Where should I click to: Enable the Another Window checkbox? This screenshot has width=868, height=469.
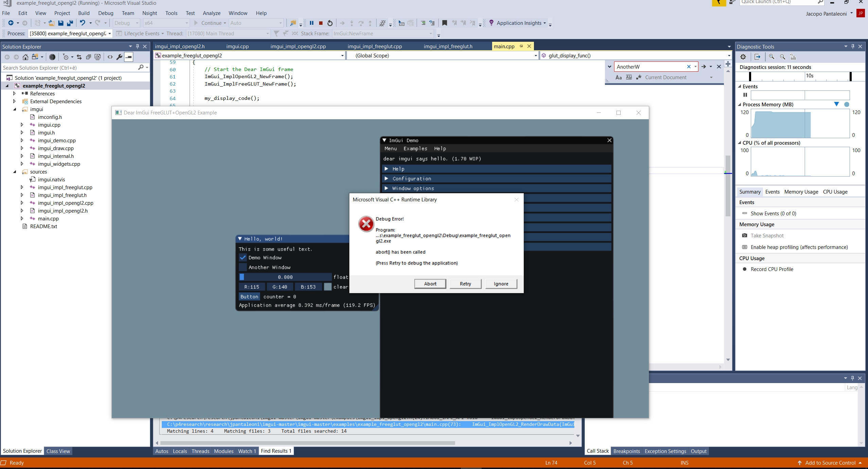pyautogui.click(x=243, y=267)
